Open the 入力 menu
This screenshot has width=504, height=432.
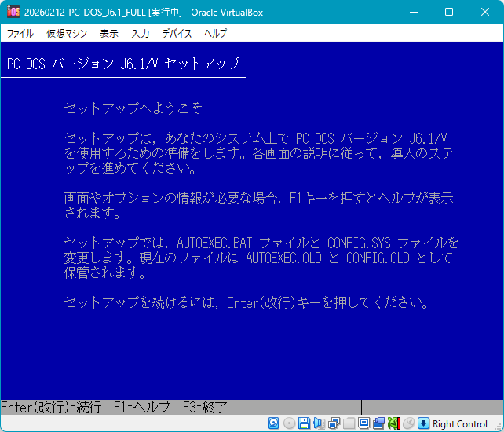141,34
